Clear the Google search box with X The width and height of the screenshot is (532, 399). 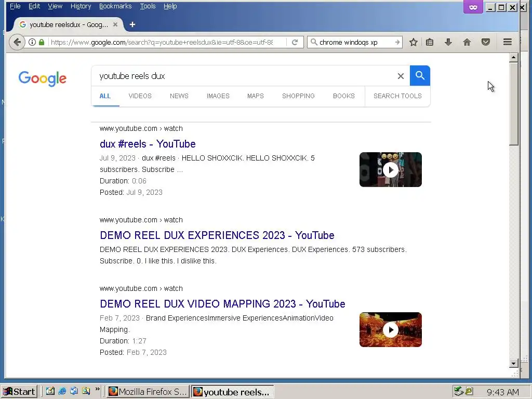tap(401, 76)
